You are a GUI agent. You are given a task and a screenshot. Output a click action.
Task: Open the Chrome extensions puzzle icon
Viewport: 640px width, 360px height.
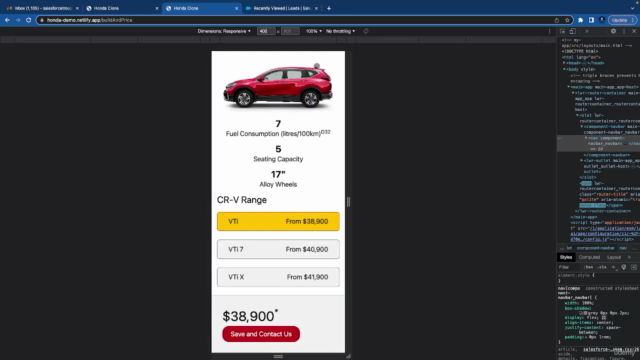tap(580, 20)
